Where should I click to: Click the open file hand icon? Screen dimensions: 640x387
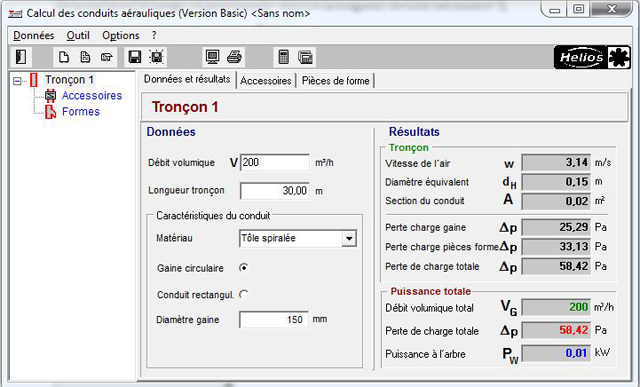pyautogui.click(x=107, y=57)
